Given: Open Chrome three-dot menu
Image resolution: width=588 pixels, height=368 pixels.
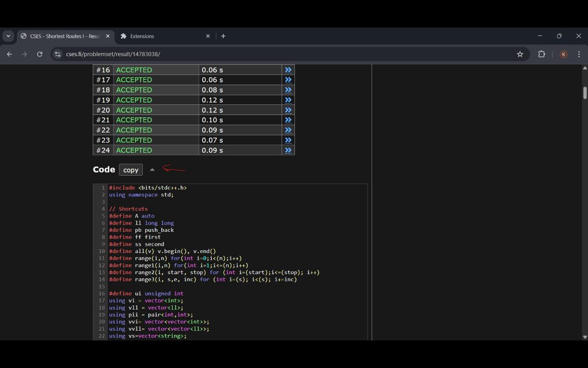Looking at the screenshot, I should point(579,54).
